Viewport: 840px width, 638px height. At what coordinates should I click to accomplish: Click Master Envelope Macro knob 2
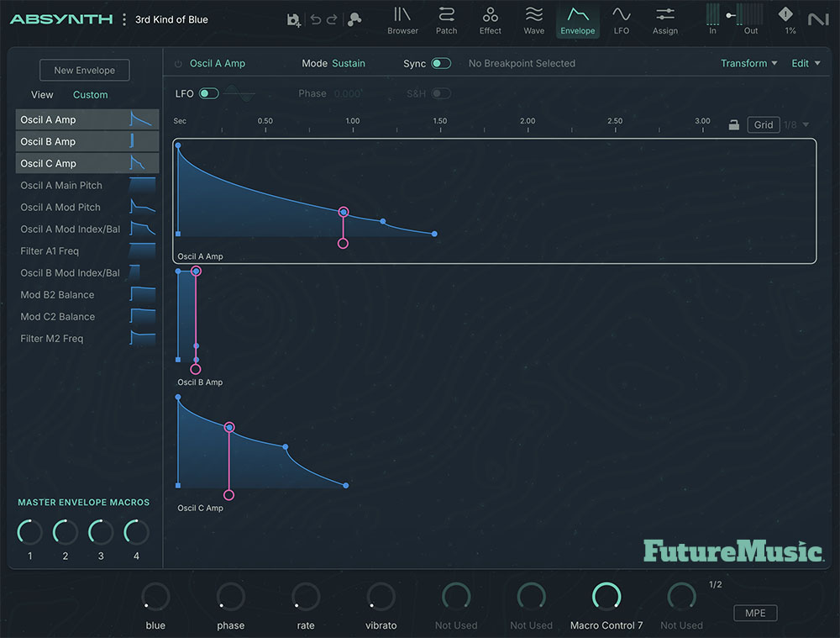tap(65, 532)
